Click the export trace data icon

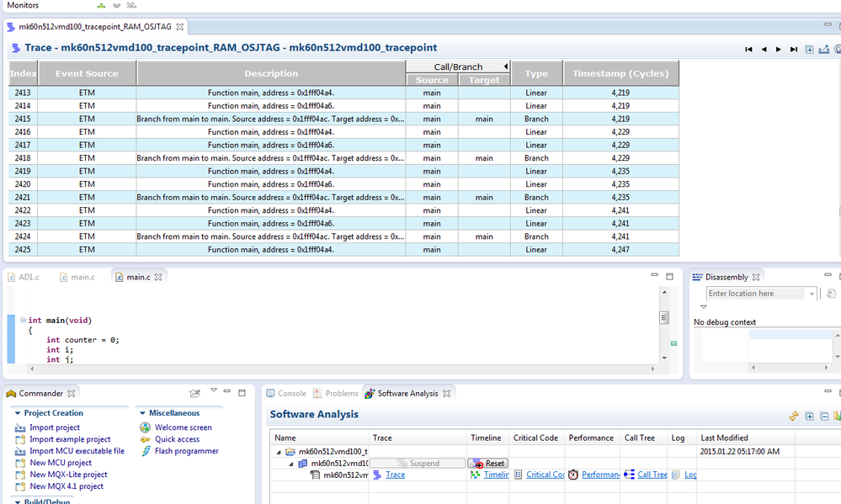click(824, 50)
